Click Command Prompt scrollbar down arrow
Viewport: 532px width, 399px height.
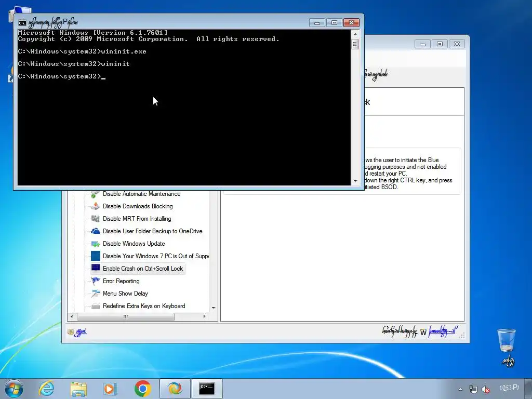click(x=355, y=181)
